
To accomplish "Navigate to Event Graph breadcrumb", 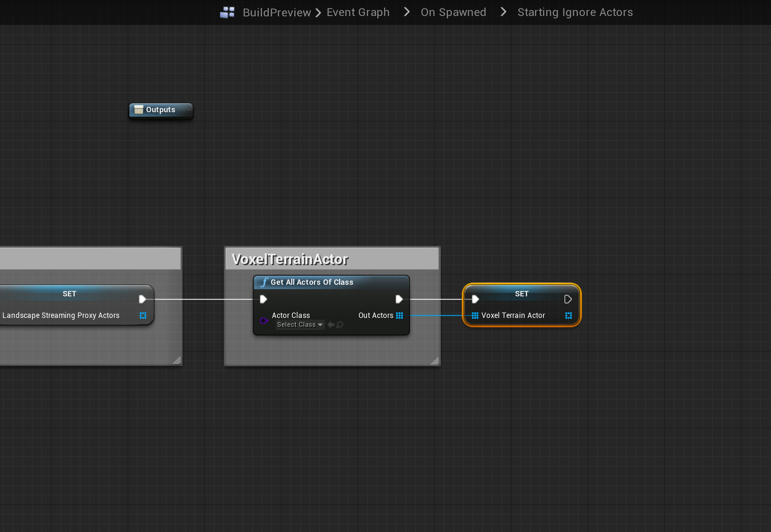I will click(358, 12).
